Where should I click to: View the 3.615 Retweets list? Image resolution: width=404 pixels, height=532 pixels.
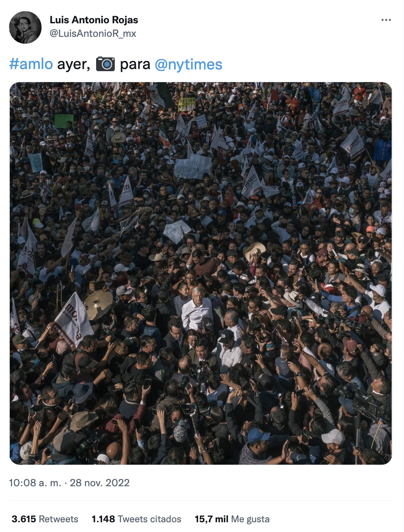45,519
